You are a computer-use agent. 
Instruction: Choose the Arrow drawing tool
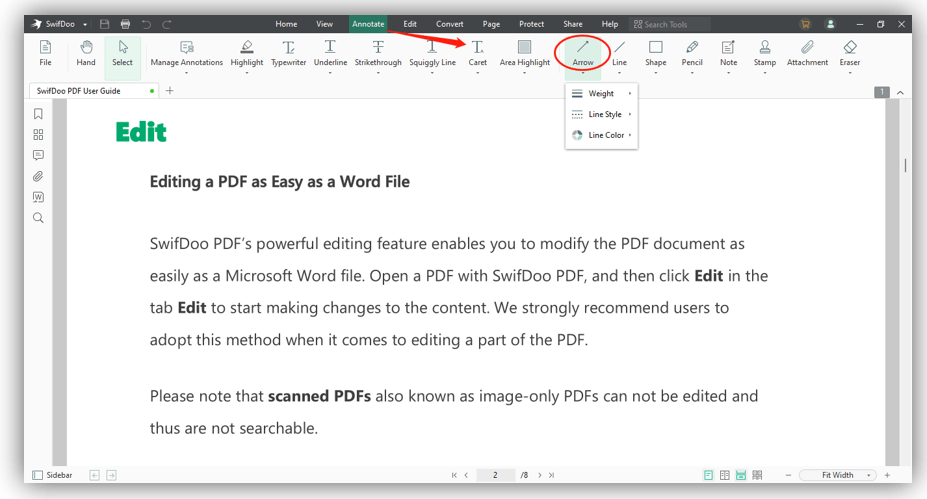point(583,53)
